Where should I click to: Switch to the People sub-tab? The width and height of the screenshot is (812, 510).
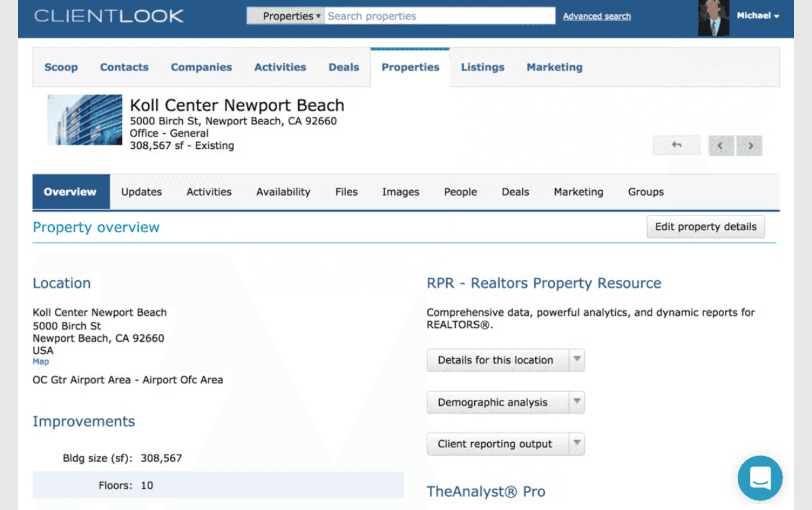pos(460,192)
